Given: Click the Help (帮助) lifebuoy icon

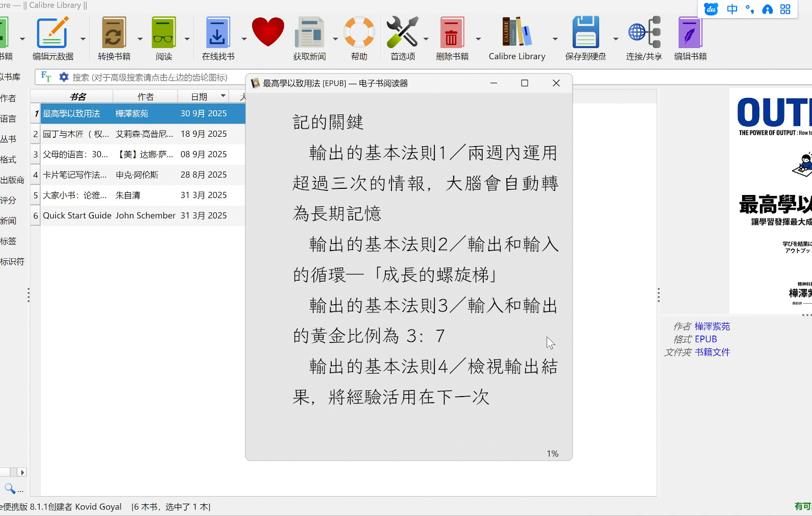Looking at the screenshot, I should click(359, 33).
